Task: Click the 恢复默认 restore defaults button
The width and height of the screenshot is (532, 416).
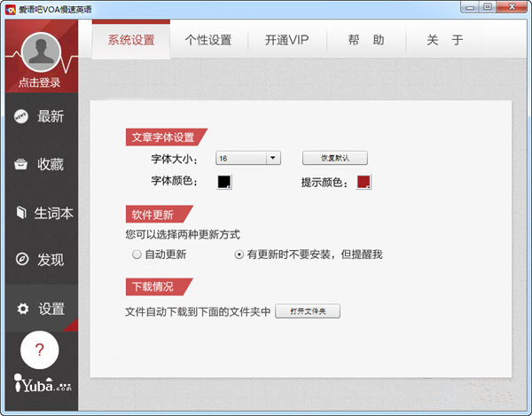Action: tap(334, 158)
